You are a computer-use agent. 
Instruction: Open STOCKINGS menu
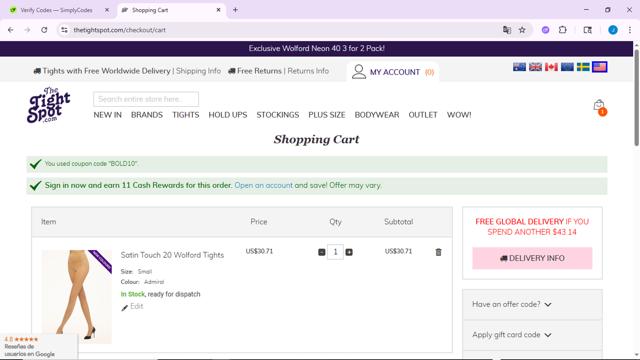click(x=278, y=115)
